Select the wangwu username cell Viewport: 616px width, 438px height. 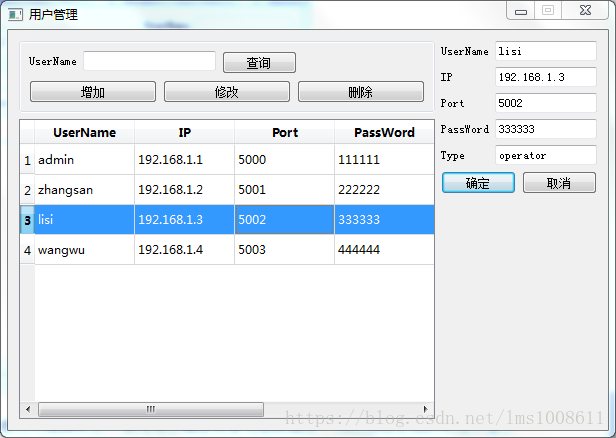pos(84,250)
